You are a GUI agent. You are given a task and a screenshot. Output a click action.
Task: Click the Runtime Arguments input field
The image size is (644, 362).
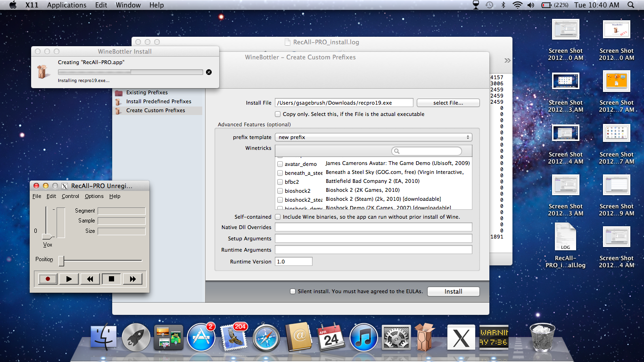point(373,250)
